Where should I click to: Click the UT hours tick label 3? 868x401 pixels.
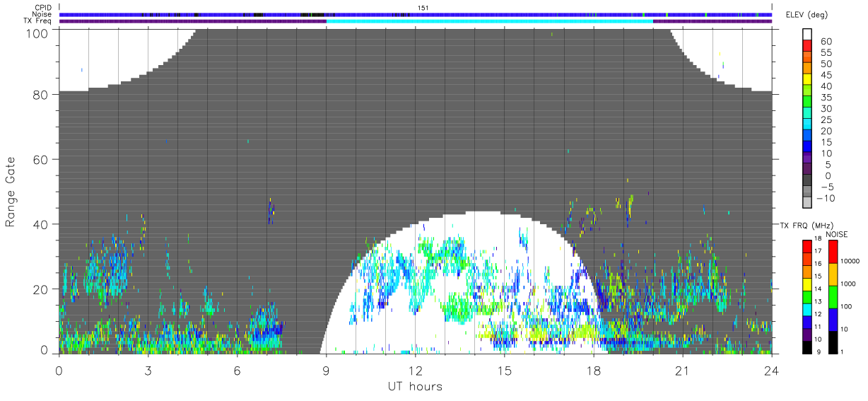148,371
